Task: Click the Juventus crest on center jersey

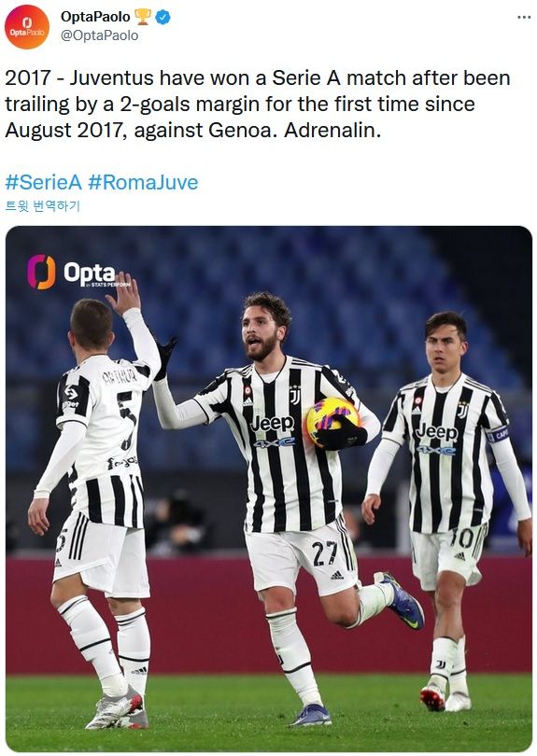Action: 295,396
